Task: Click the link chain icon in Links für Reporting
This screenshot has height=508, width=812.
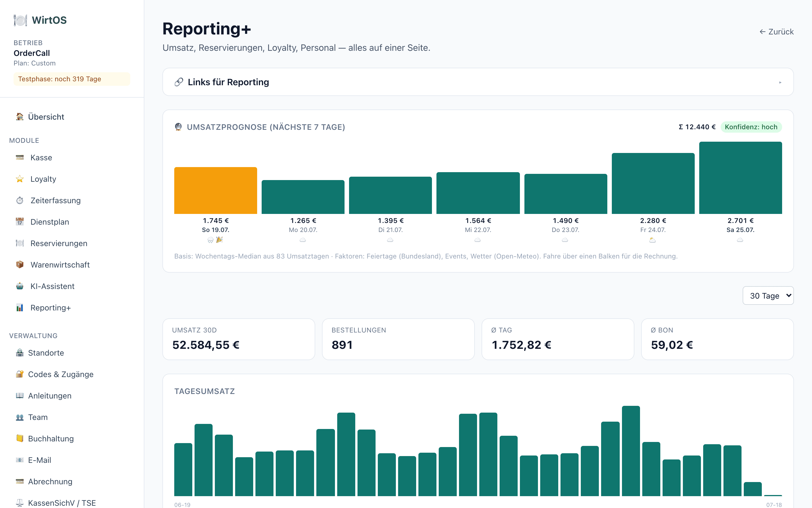Action: 179,82
